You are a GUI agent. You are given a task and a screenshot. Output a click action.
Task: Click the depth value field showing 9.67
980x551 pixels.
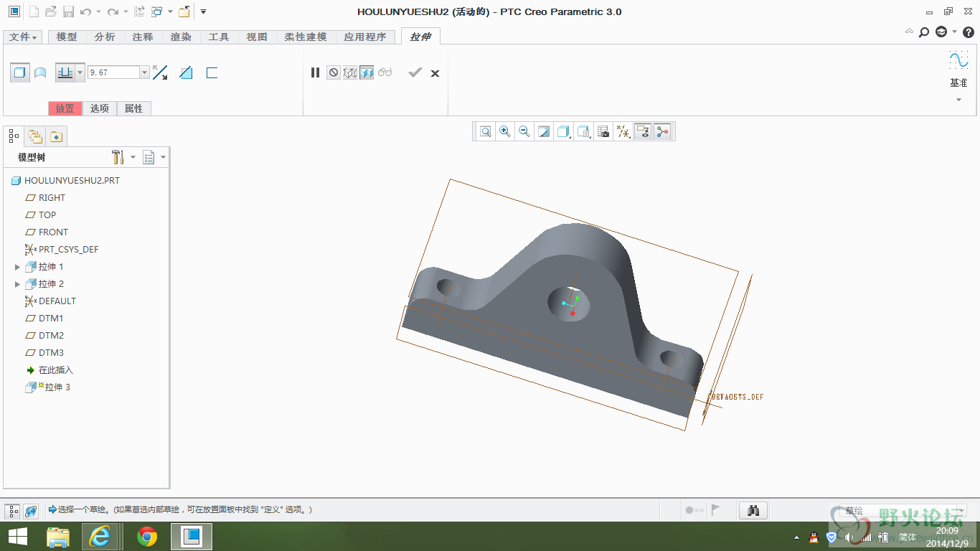tap(113, 72)
